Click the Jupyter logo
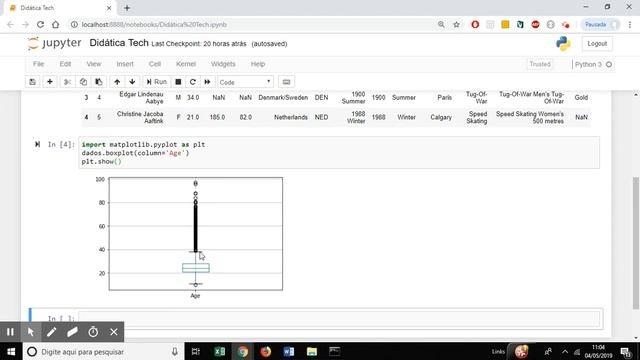 54,43
